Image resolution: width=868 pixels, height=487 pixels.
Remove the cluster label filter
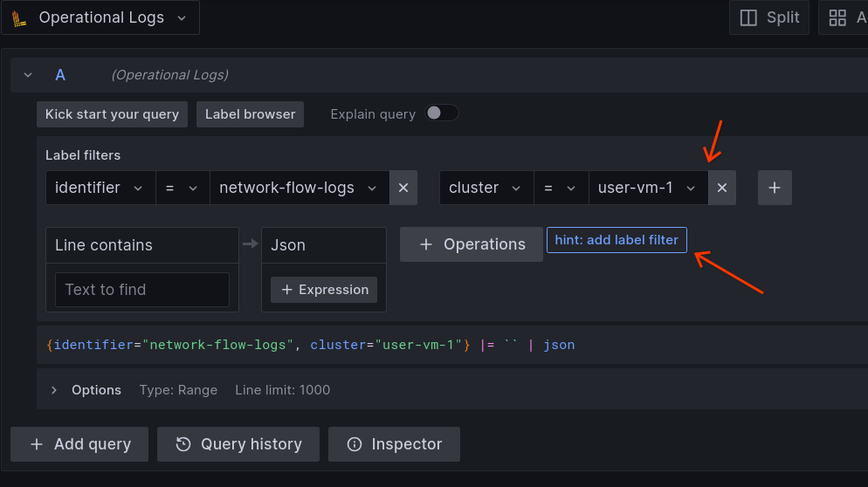click(722, 188)
